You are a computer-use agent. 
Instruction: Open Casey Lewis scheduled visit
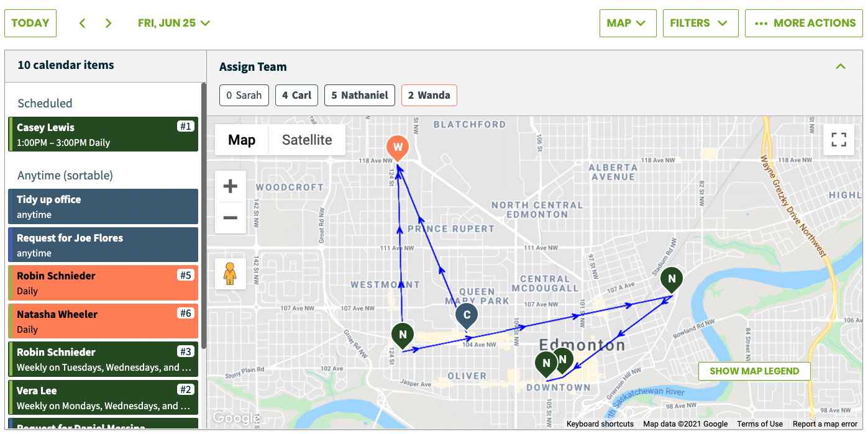[103, 135]
